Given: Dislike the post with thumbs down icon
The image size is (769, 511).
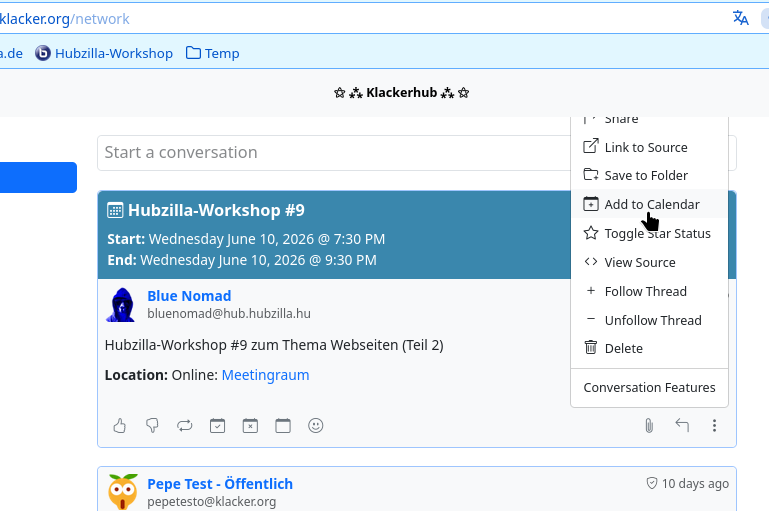Looking at the screenshot, I should pos(153,426).
